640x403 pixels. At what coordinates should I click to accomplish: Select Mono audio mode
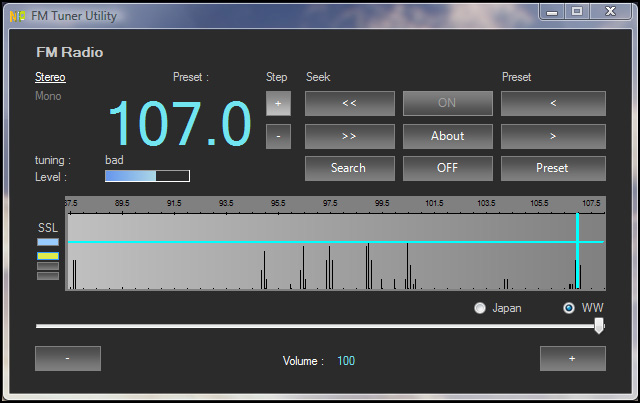[x=48, y=96]
